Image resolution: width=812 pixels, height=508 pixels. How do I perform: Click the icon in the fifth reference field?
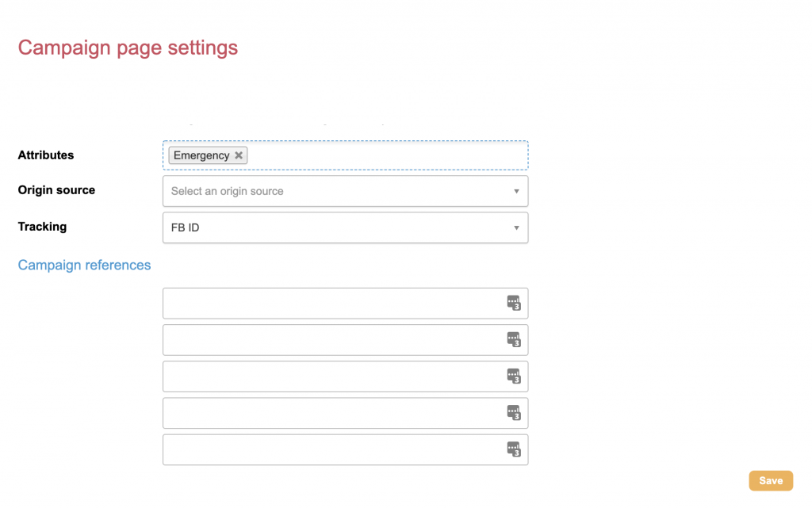[514, 449]
